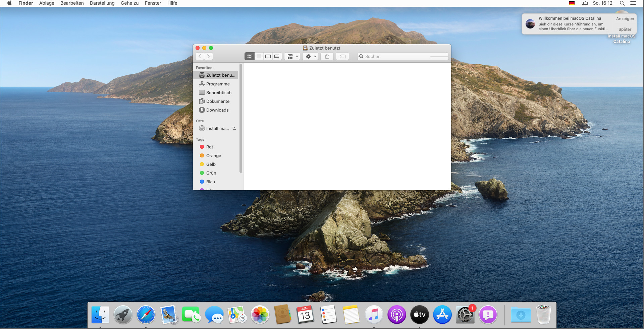This screenshot has width=644, height=329.
Task: Open the Action gear dropdown menu
Action: pos(311,56)
